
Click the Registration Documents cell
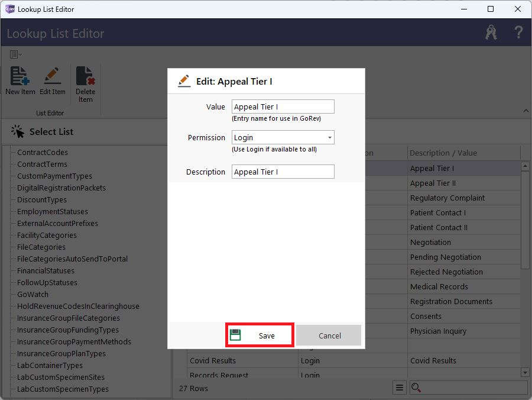[463, 302]
